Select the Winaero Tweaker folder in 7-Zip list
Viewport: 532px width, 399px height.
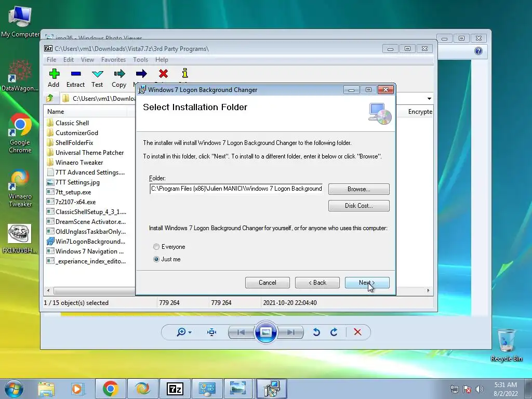click(x=79, y=163)
